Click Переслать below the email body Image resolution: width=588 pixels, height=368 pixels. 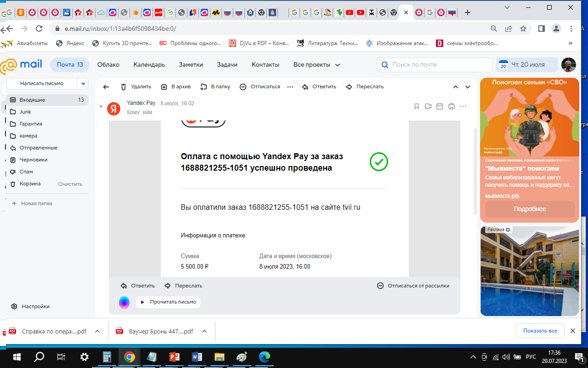(x=183, y=286)
